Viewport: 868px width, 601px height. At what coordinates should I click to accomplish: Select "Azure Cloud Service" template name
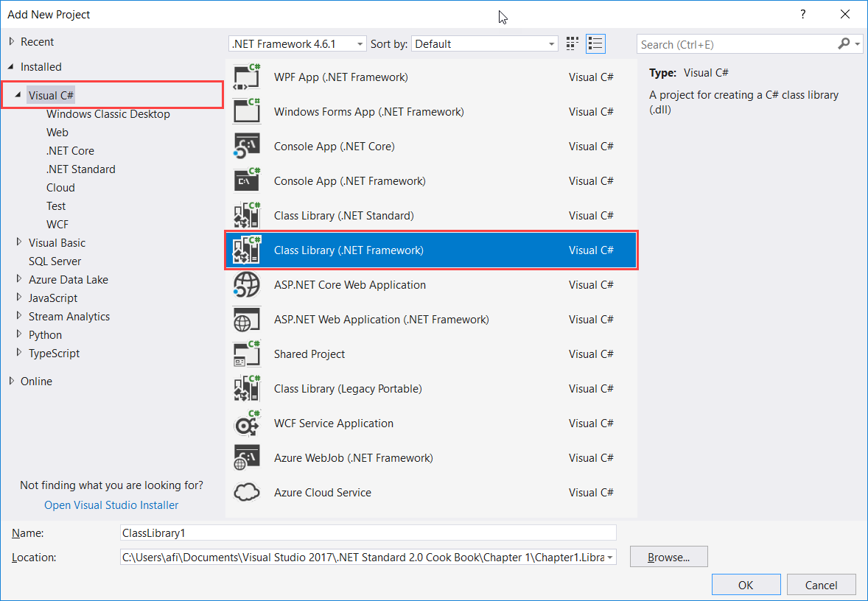323,493
